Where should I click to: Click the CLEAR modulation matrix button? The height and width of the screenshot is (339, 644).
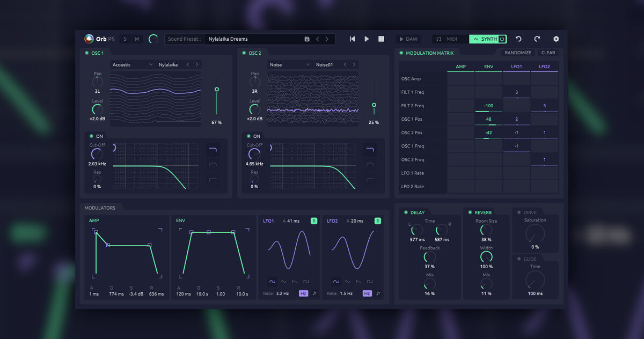[548, 53]
